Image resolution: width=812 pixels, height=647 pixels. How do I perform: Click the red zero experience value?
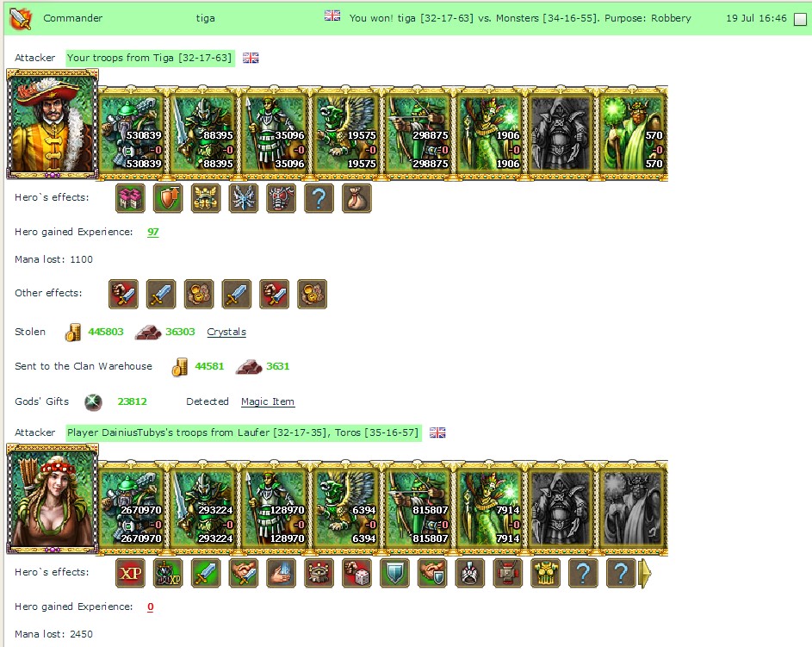[150, 607]
